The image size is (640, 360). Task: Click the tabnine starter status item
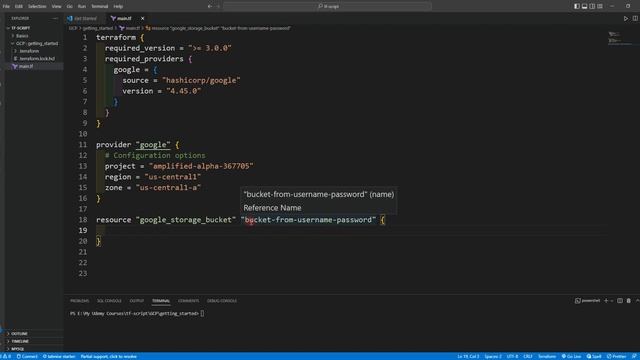(x=59, y=356)
